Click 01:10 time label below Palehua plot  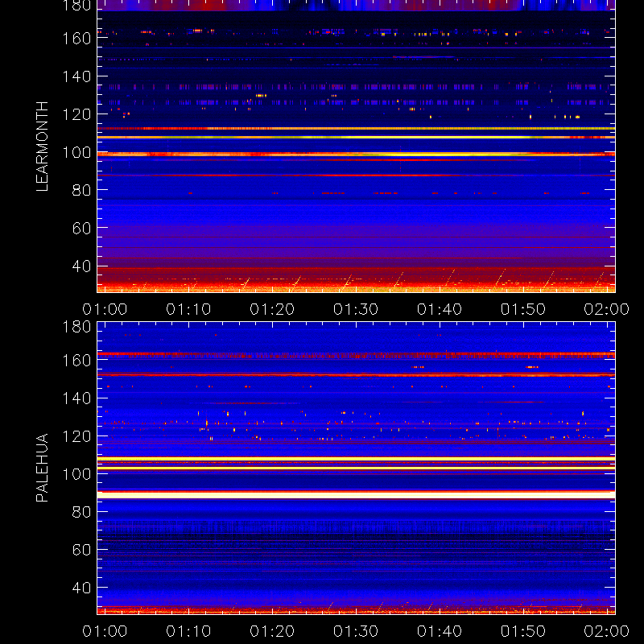(188, 631)
